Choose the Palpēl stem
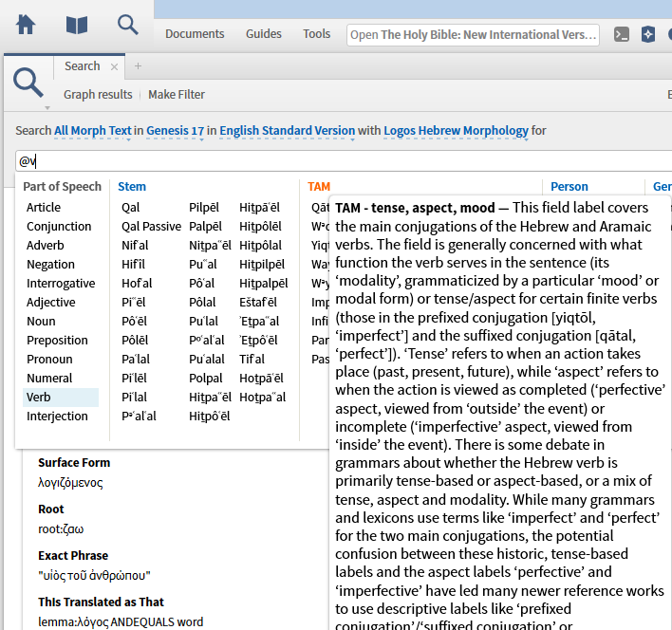 tap(206, 226)
